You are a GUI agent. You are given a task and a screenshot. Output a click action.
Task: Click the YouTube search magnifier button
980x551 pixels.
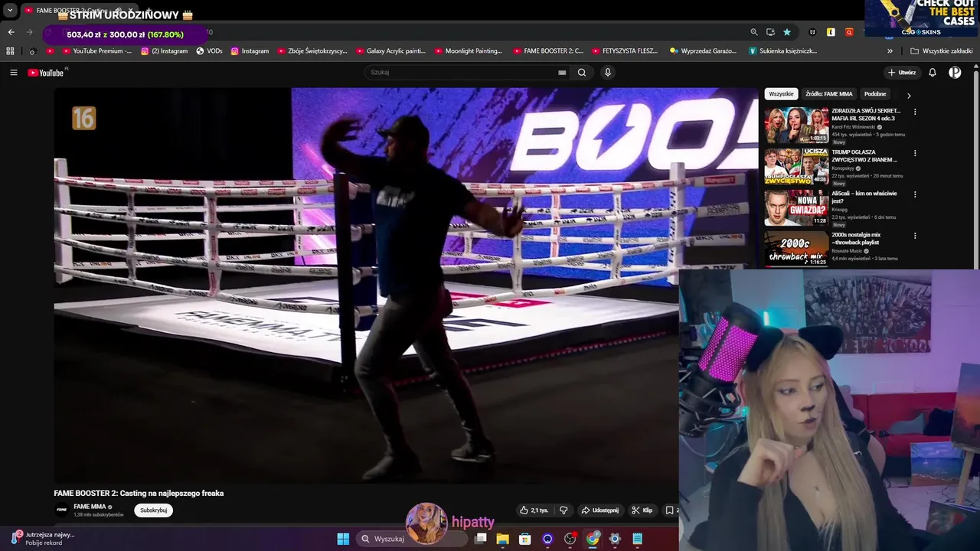[x=582, y=73]
